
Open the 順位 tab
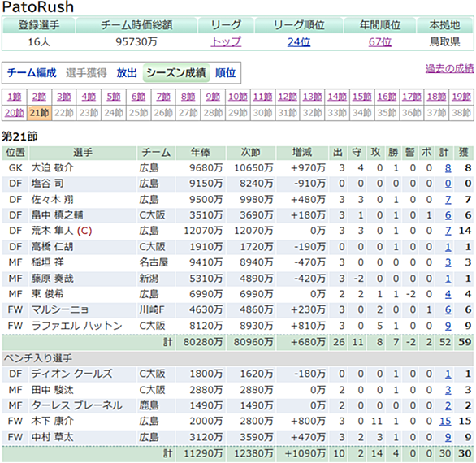pos(225,73)
